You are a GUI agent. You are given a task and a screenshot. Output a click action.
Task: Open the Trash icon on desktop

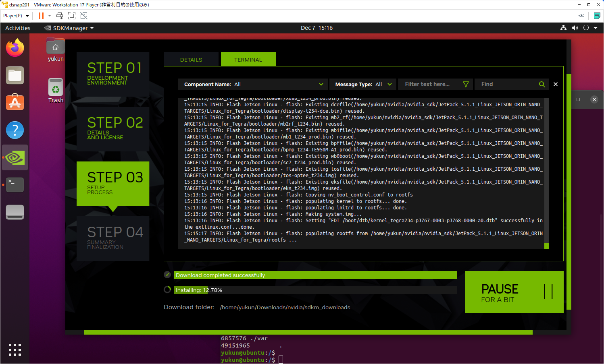click(x=56, y=91)
